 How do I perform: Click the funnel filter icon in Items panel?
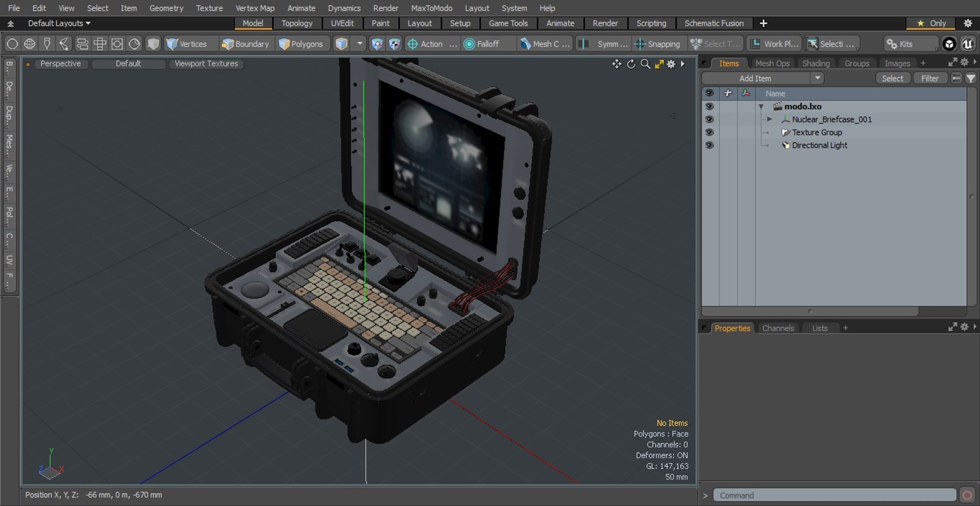(971, 78)
